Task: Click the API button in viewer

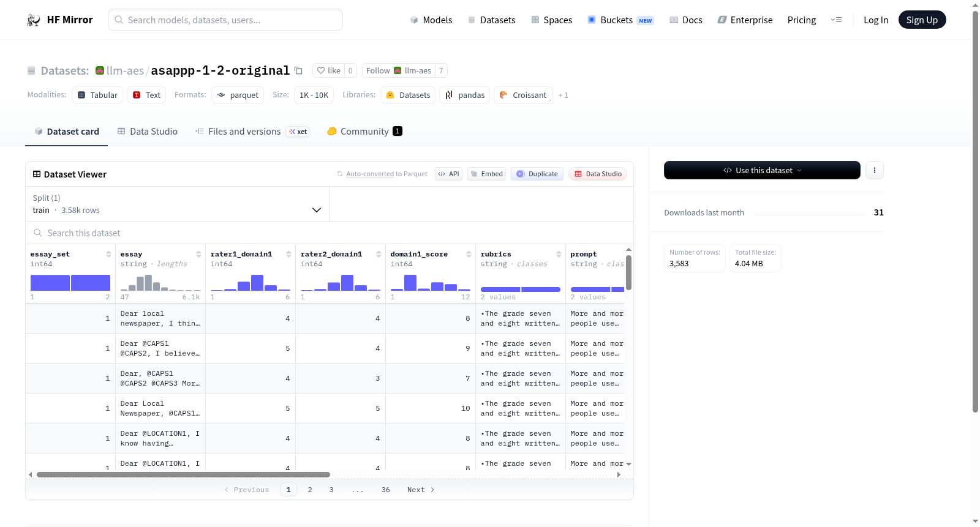Action: [x=448, y=174]
